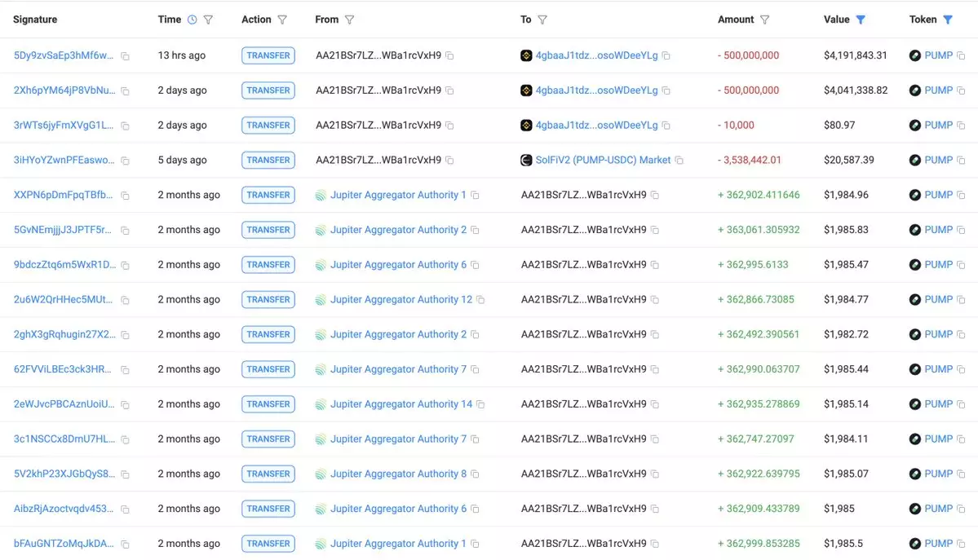This screenshot has width=978, height=560.
Task: Copy Jupiter Aggregator Authority 14 address
Action: (481, 405)
